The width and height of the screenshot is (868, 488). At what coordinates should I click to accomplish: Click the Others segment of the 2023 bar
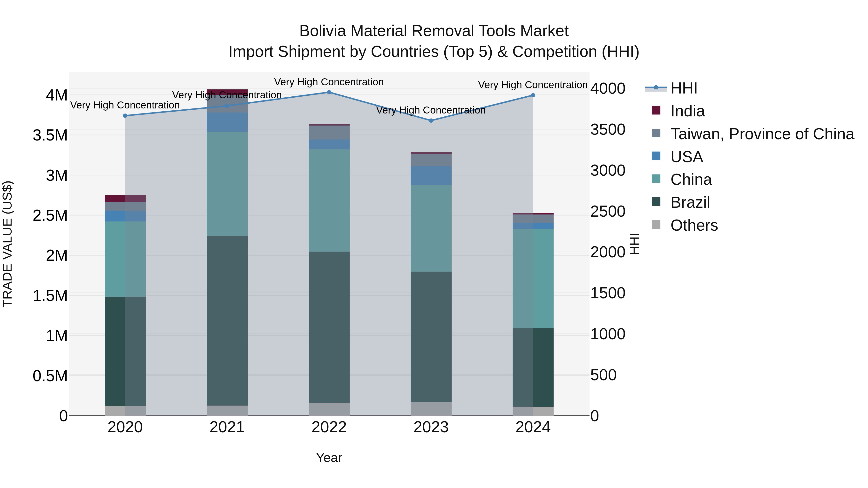pyautogui.click(x=431, y=409)
